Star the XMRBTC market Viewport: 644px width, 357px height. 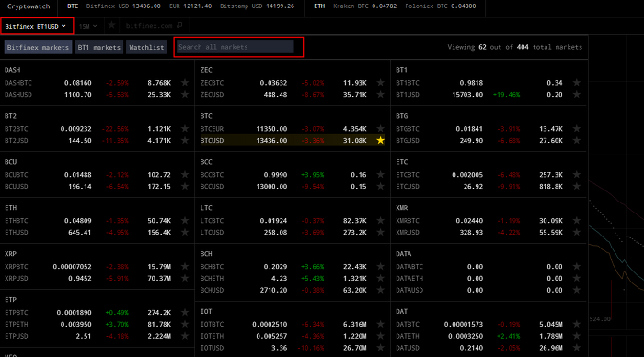[577, 221]
